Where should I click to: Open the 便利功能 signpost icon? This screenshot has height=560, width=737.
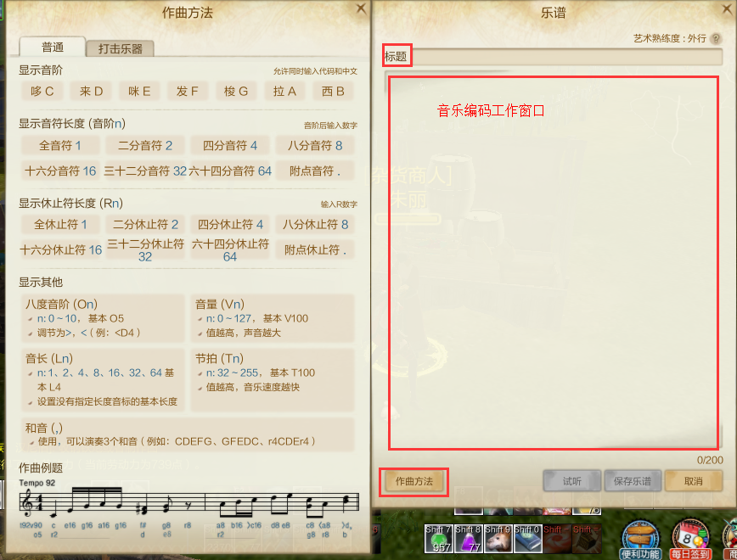(641, 540)
